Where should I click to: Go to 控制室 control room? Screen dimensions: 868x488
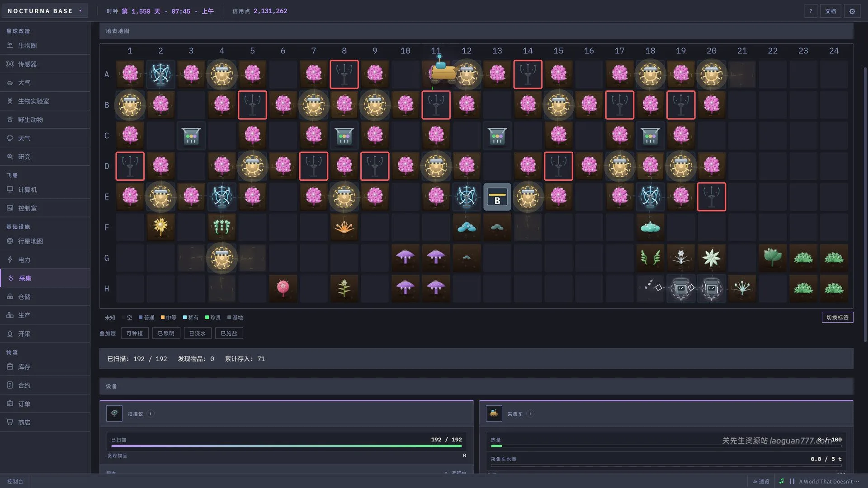[x=45, y=208]
